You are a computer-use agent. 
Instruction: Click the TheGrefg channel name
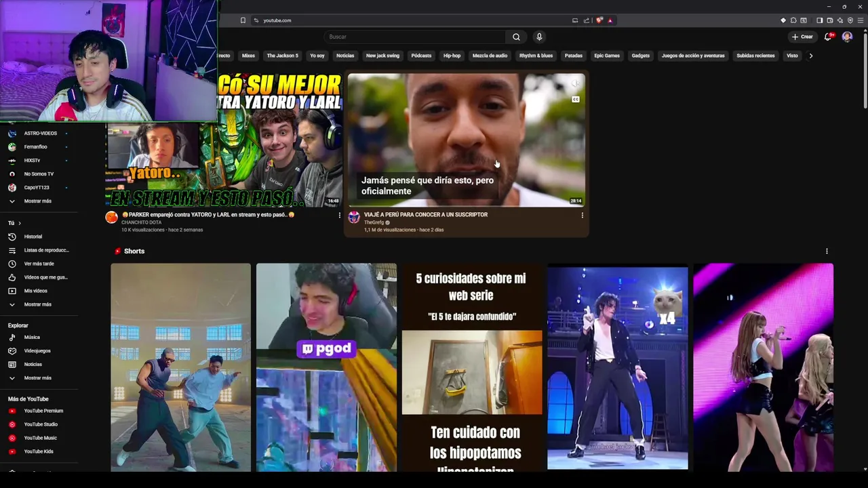click(x=374, y=222)
